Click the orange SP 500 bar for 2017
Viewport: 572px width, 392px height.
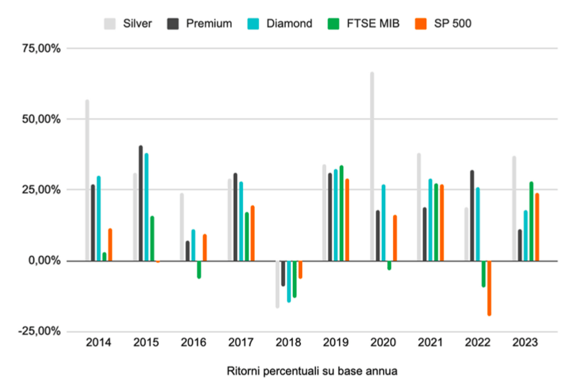(x=253, y=233)
